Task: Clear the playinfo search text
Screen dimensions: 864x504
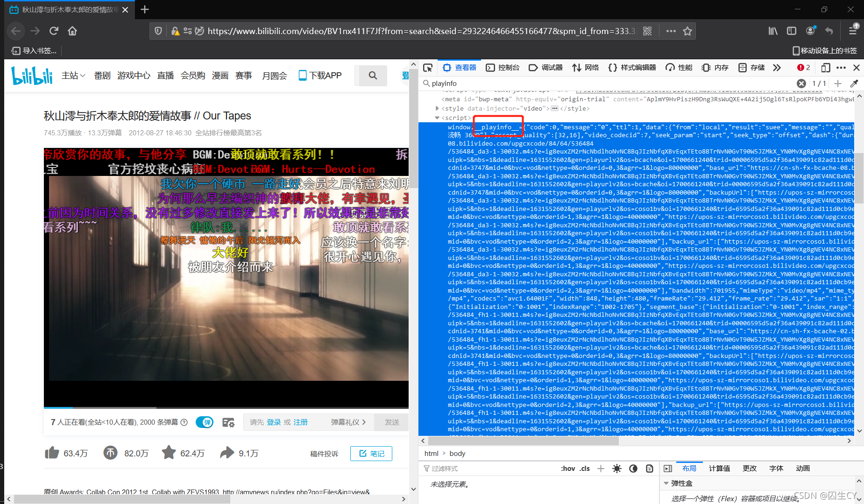Action: (801, 84)
